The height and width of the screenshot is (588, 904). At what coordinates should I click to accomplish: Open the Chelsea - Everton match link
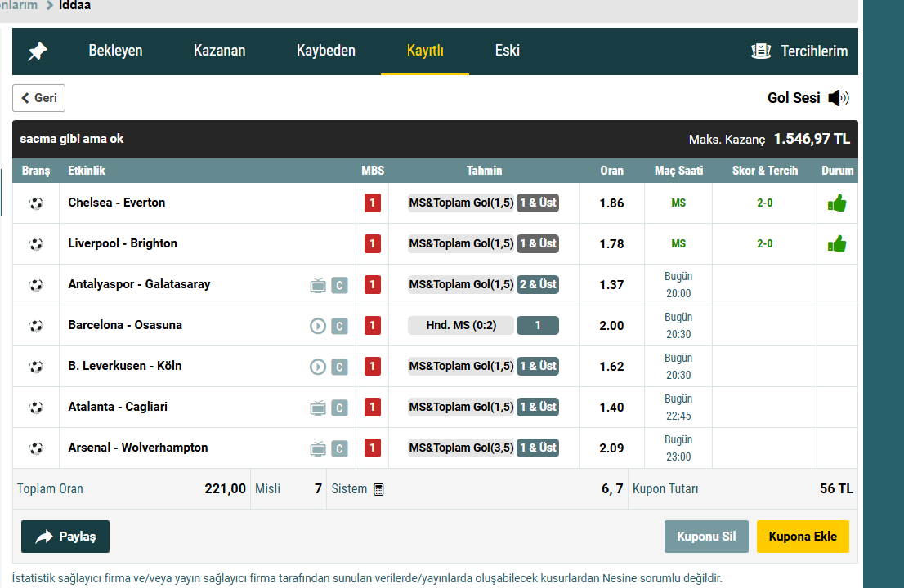click(x=116, y=203)
